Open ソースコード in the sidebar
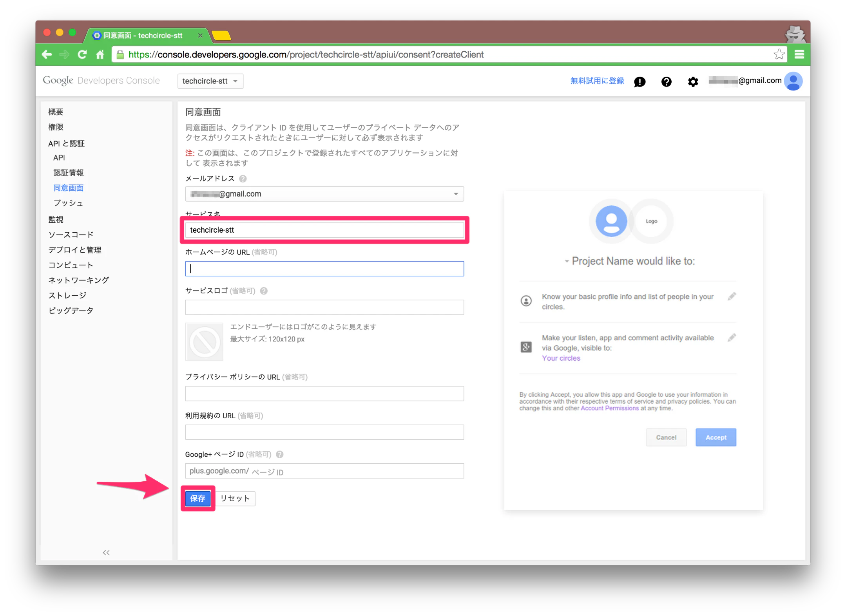The width and height of the screenshot is (846, 616). [x=71, y=235]
